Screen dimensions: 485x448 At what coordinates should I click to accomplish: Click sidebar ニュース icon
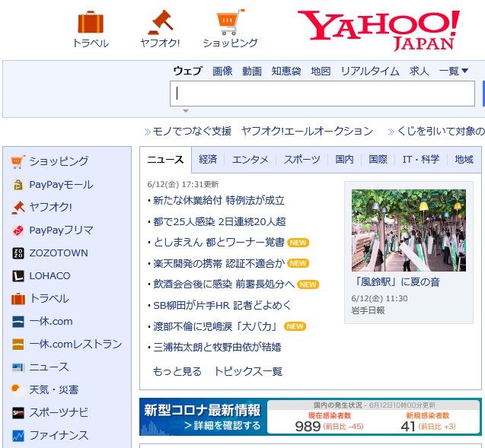(18, 367)
